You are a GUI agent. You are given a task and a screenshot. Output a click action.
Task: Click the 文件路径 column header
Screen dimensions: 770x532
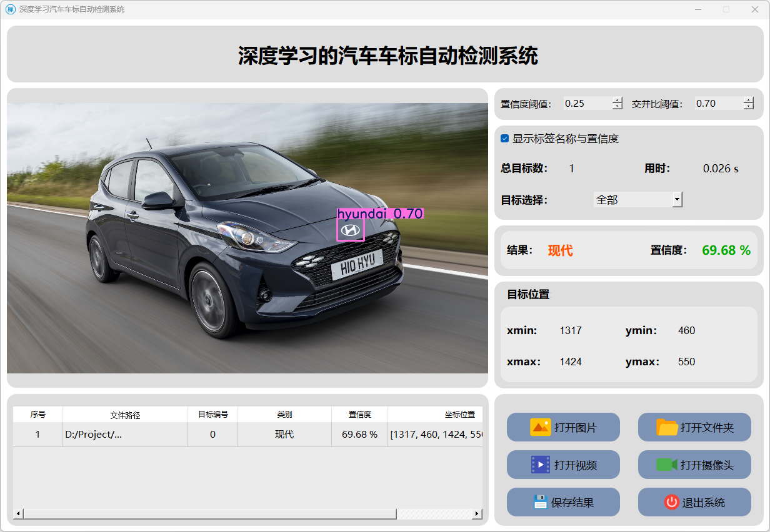click(x=125, y=415)
